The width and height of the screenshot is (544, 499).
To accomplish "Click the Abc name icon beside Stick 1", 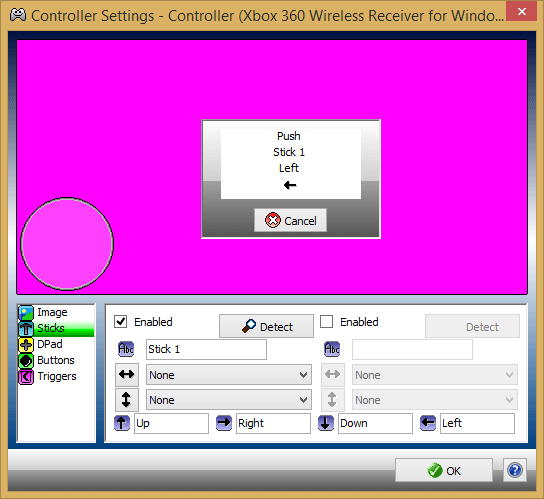I will (126, 349).
